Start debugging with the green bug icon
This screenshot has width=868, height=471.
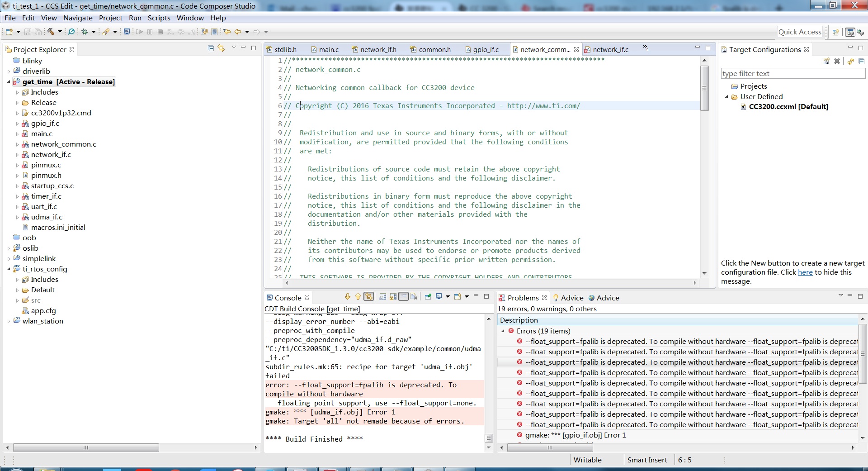[85, 32]
